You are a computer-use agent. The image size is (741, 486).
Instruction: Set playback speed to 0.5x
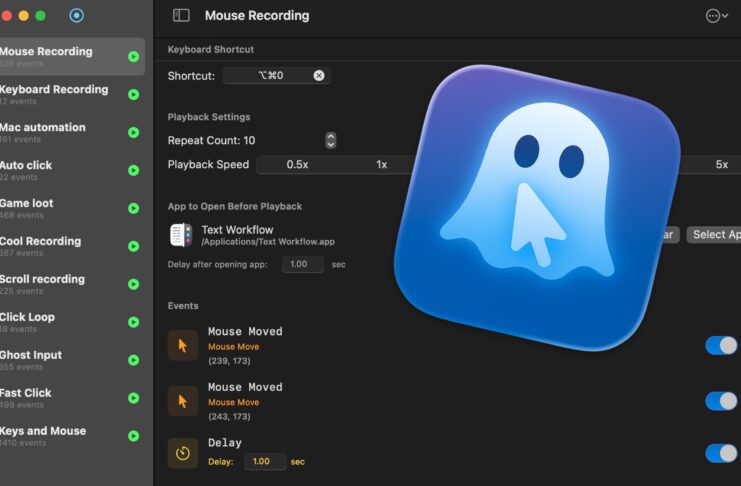[297, 165]
